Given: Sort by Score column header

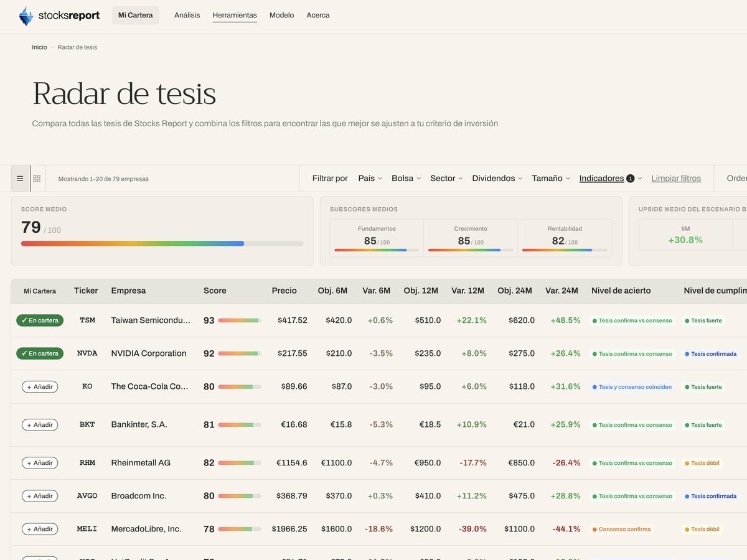Looking at the screenshot, I should coord(215,291).
